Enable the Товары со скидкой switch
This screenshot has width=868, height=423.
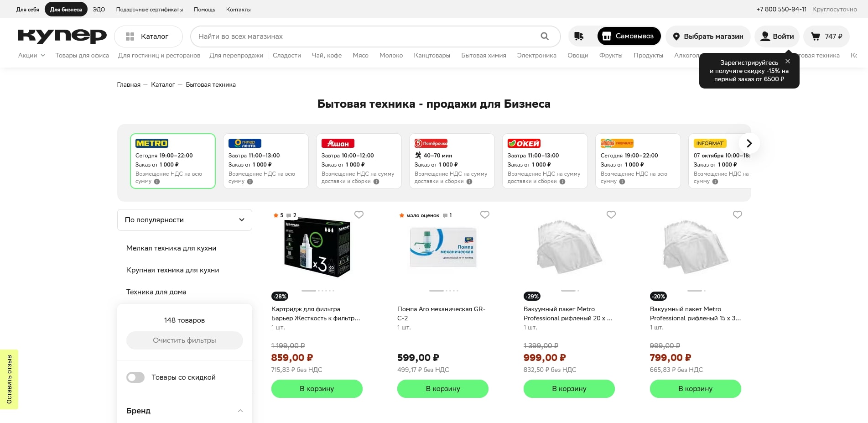(x=135, y=377)
